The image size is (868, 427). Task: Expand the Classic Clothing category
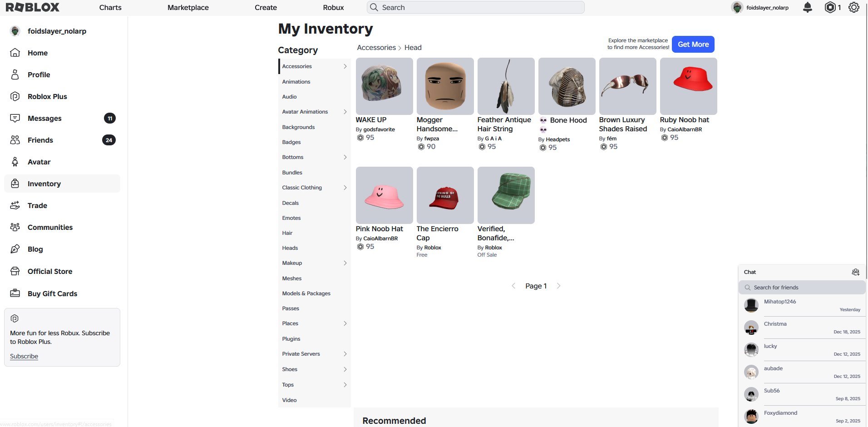pyautogui.click(x=345, y=188)
